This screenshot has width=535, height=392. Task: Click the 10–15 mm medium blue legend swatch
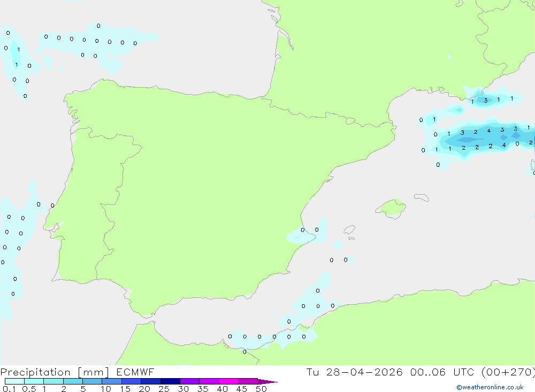pyautogui.click(x=112, y=381)
